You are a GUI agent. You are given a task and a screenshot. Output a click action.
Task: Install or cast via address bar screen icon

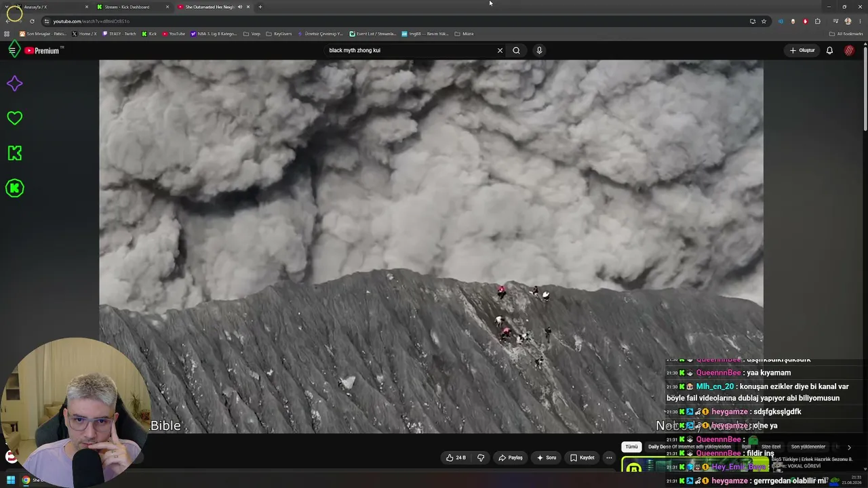(x=753, y=21)
